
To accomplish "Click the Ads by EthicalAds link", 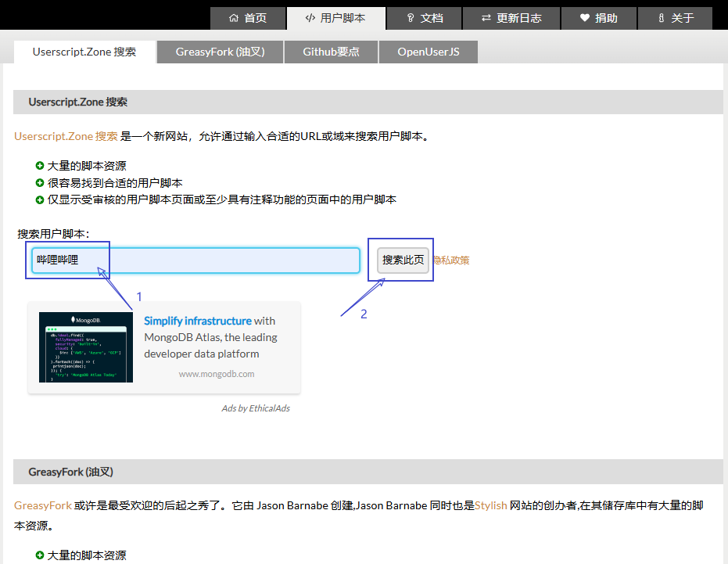I will pos(256,408).
